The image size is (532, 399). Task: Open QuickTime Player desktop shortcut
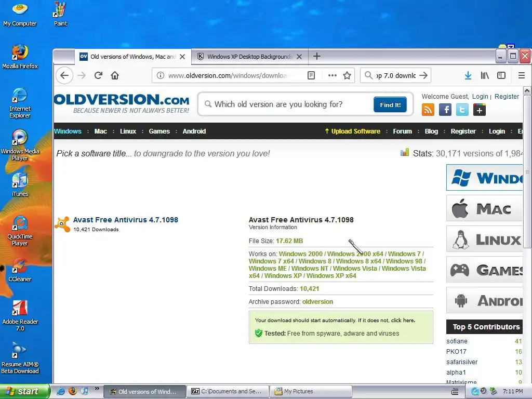(x=20, y=231)
